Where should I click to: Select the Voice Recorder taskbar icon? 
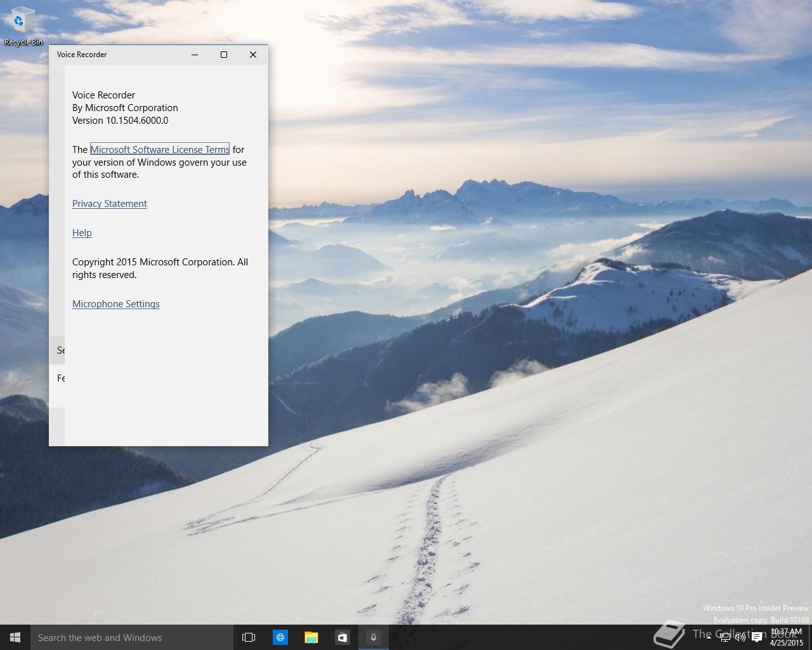point(374,637)
